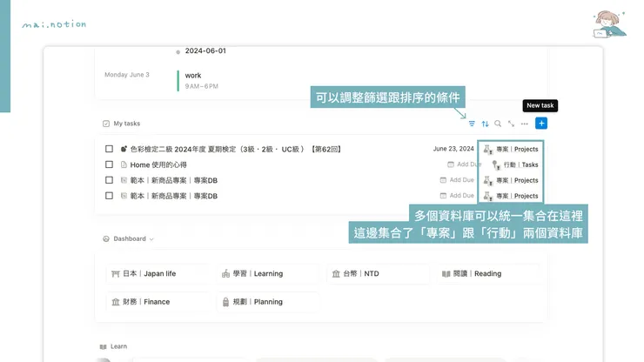Open the 財務｜Finance page
The image size is (644, 362).
158,302
